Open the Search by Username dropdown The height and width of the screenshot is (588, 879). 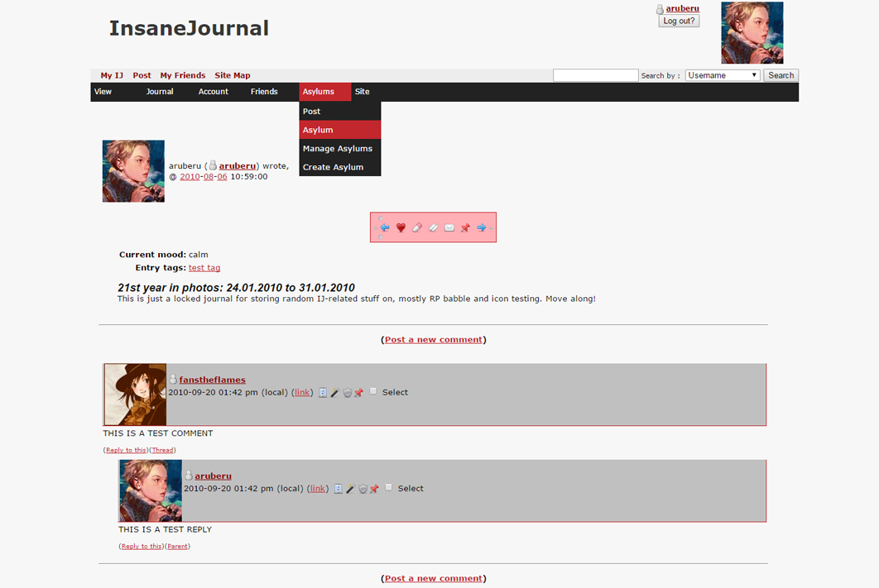tap(722, 74)
